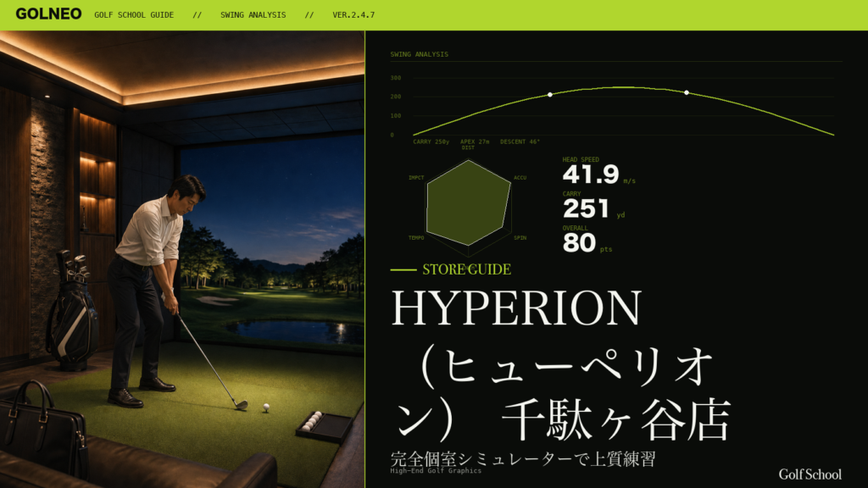Click the STORE GUIDE heading
The width and height of the screenshot is (868, 488).
point(467,269)
